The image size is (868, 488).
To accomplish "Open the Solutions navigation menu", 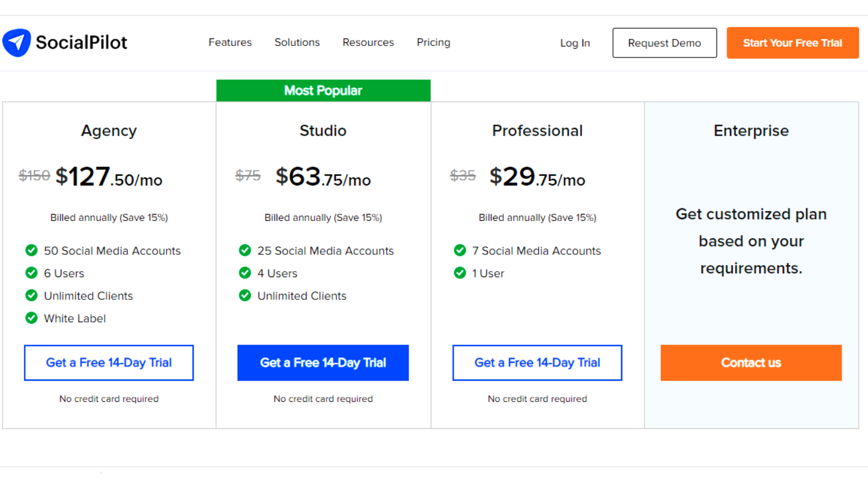I will 297,42.
